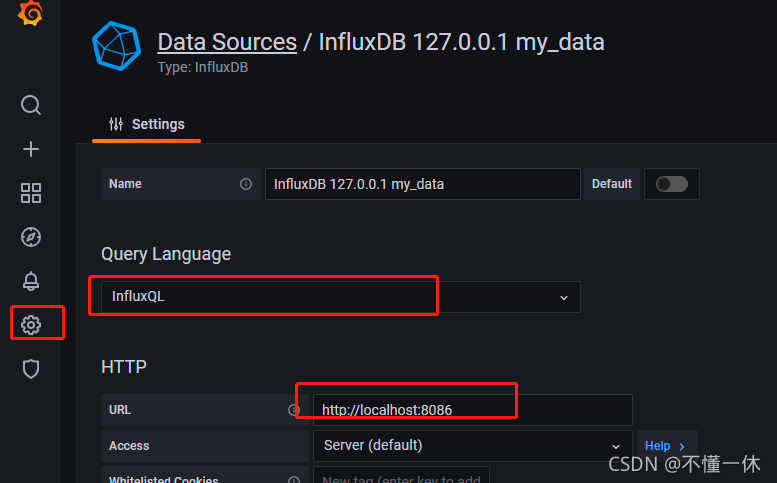Open the Dashboards grid icon
The height and width of the screenshot is (483, 777).
[x=31, y=193]
